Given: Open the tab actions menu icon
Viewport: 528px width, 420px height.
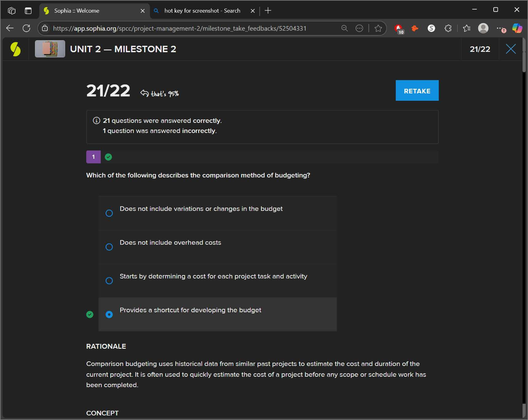Looking at the screenshot, I should 28,11.
